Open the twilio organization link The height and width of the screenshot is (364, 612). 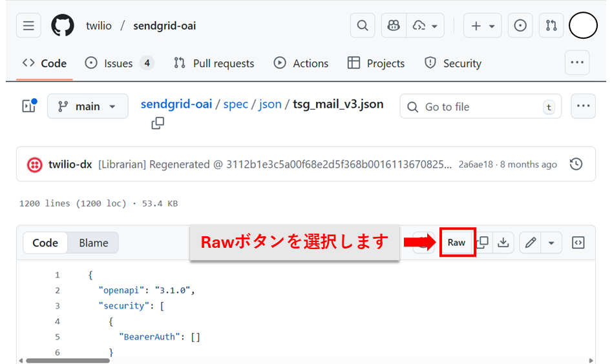click(99, 26)
